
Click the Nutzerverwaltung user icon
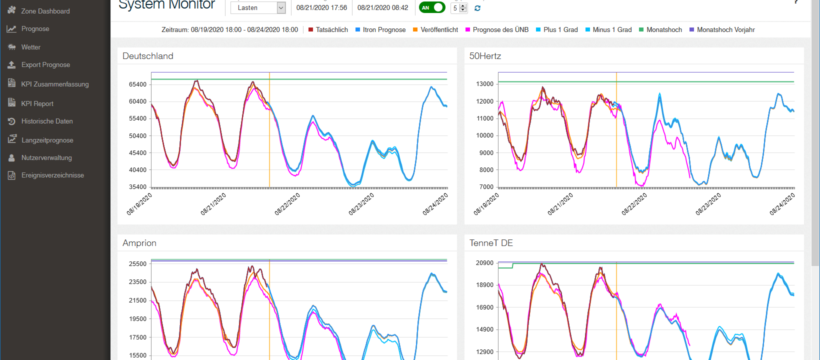tap(11, 158)
